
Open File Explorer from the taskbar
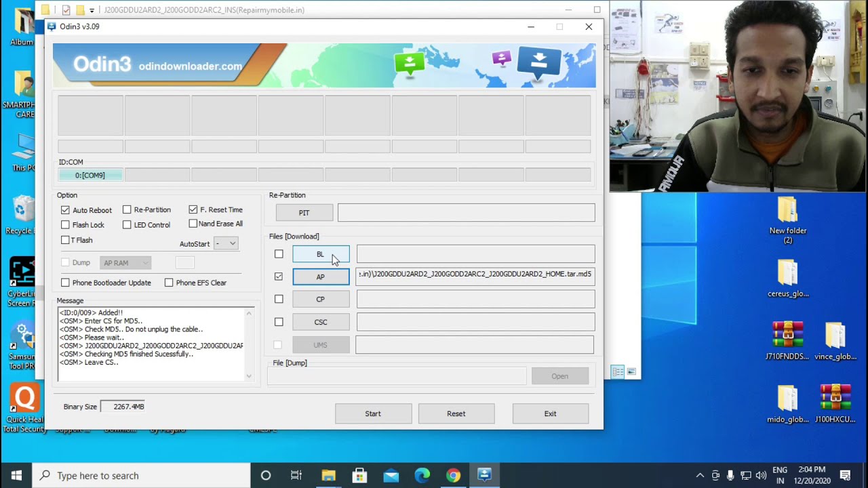click(x=328, y=475)
